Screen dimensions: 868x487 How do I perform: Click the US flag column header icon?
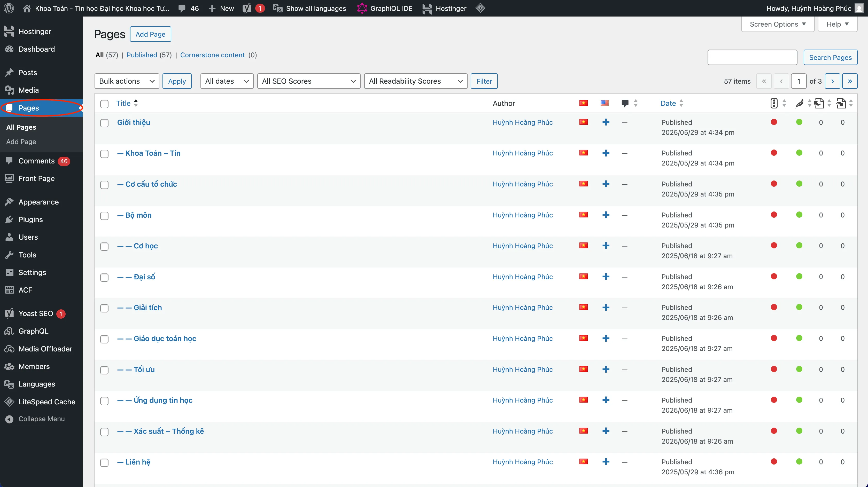(605, 103)
